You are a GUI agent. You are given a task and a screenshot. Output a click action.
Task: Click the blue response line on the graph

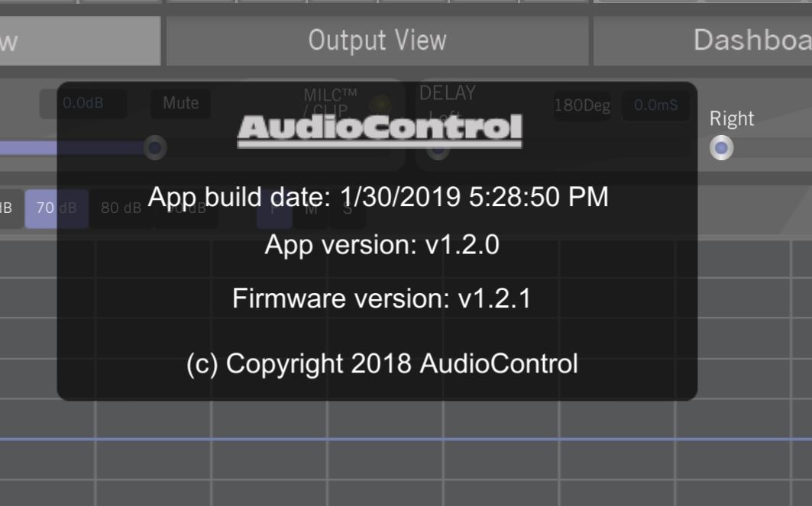tap(406, 440)
